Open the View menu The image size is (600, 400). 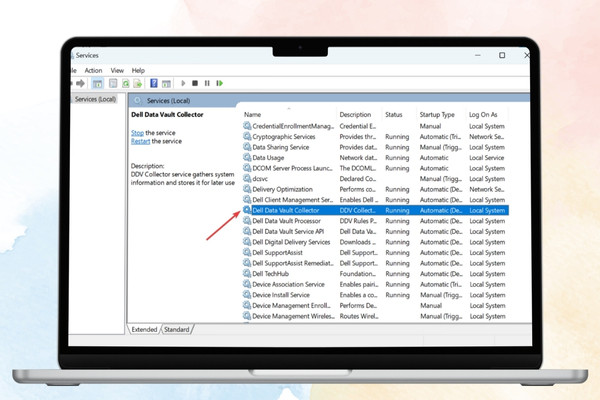point(117,70)
